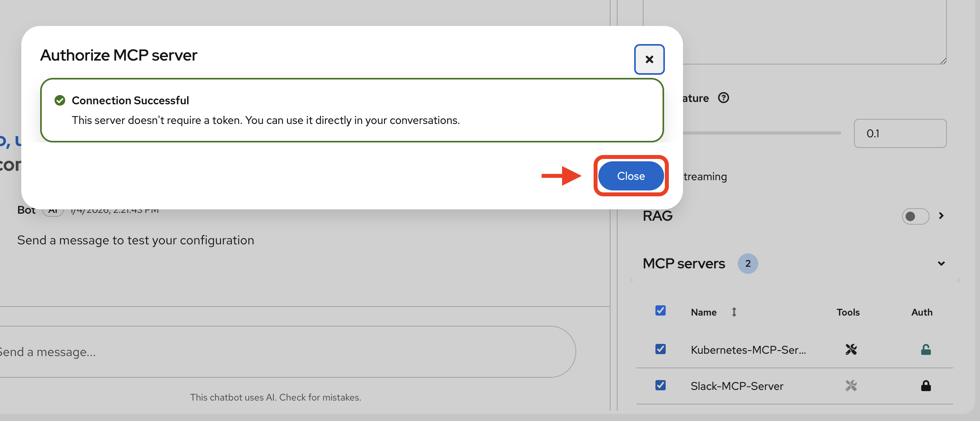The width and height of the screenshot is (980, 421).
Task: Expand the RAG section chevron
Action: point(941,216)
